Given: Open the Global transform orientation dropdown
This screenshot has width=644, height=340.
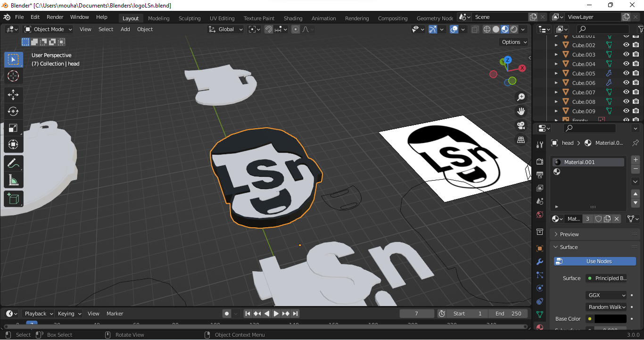Looking at the screenshot, I should pyautogui.click(x=226, y=29).
